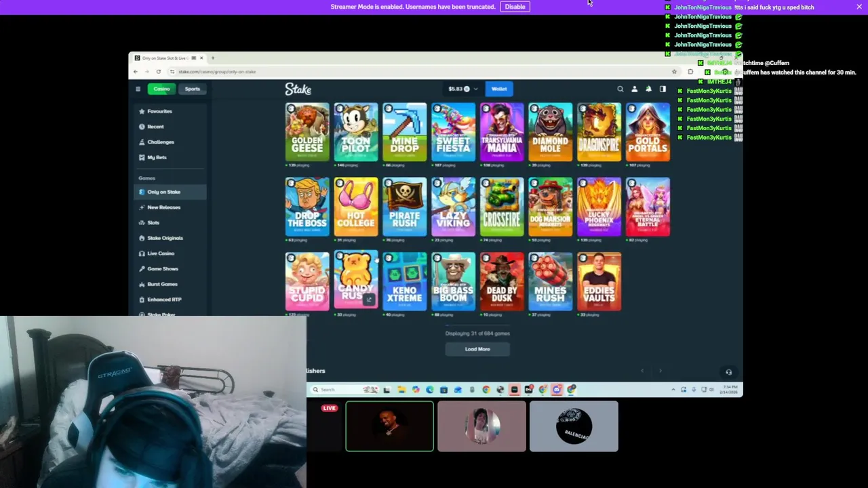Open My Bets in sidebar

[170, 157]
